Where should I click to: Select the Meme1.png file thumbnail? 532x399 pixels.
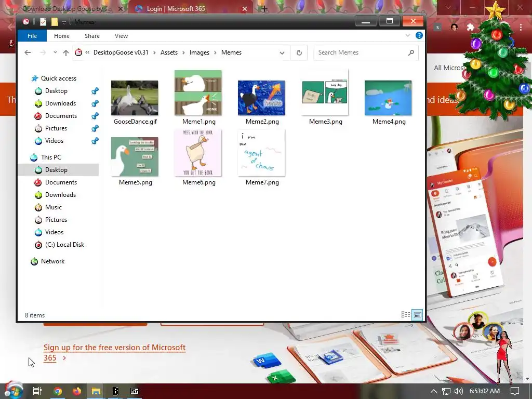[198, 92]
